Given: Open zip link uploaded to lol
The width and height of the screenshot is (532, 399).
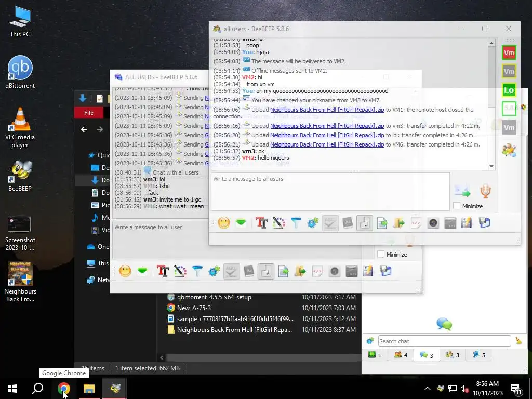Looking at the screenshot, I should coord(327,135).
